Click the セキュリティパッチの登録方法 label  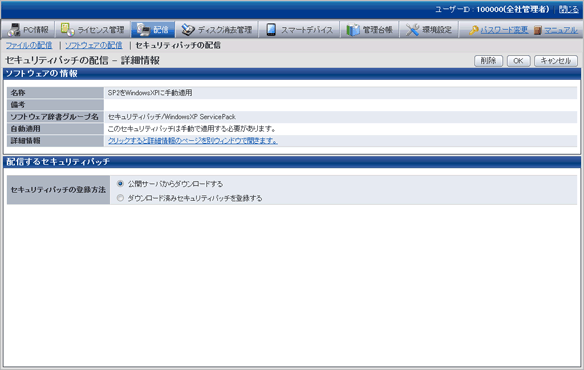58,190
